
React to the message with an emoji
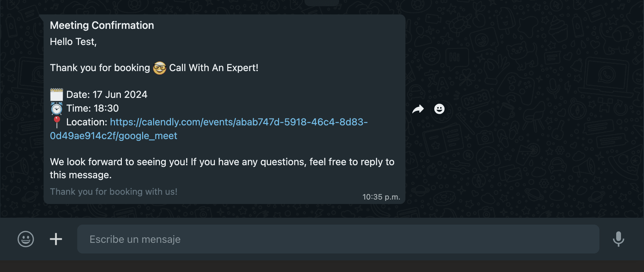(x=439, y=109)
